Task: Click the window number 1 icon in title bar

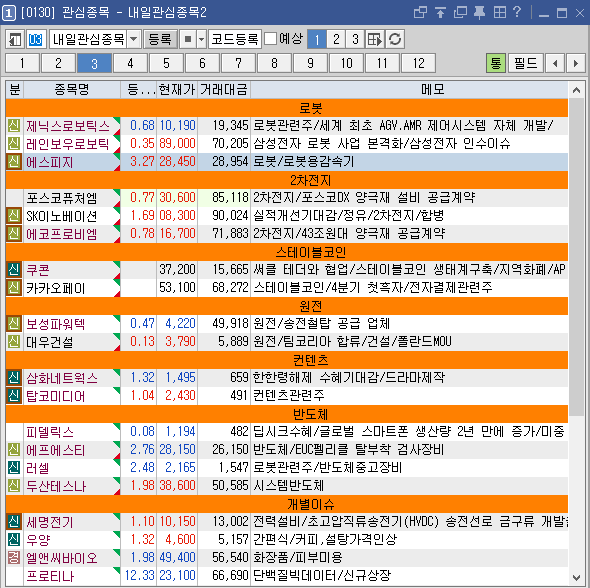Action: tap(9, 13)
